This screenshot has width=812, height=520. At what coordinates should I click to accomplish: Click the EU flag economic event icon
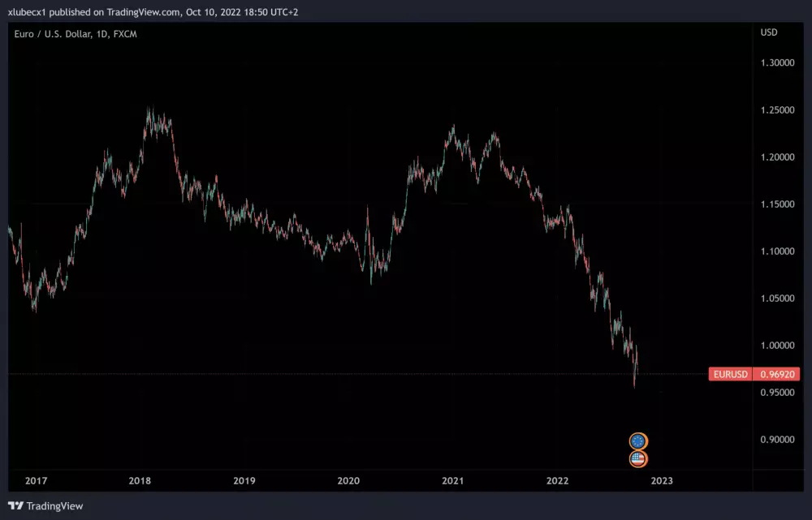[638, 440]
